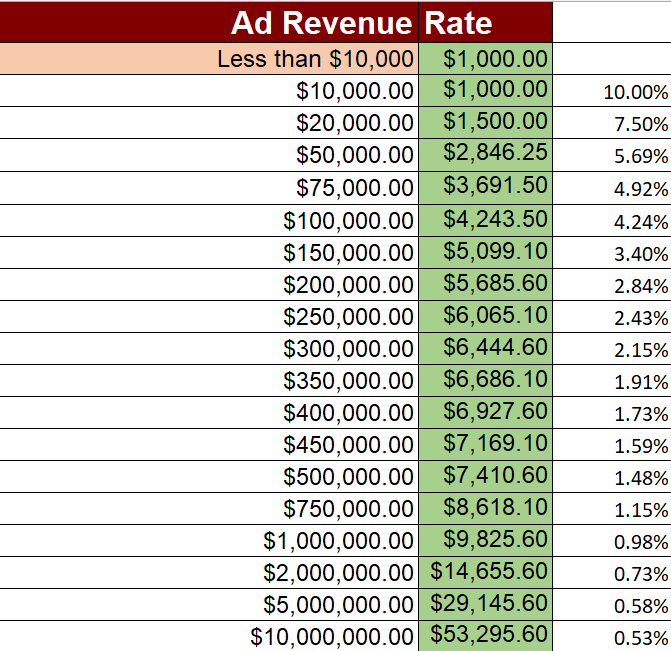Select the 2.84% percentage cell
Image resolution: width=671 pixels, height=651 pixels.
coord(635,285)
